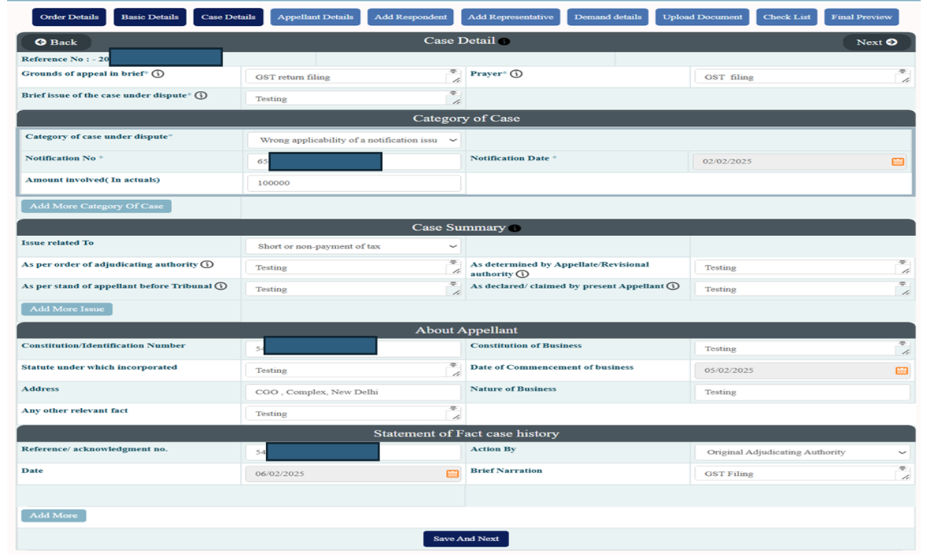This screenshot has height=560, width=927.
Task: Click As per order of adjudicating authority field
Action: coord(354,267)
